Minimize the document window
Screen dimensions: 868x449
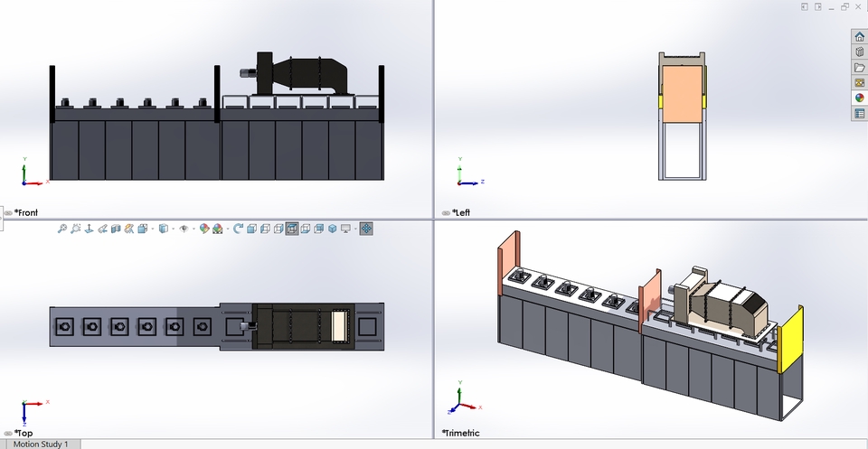pyautogui.click(x=832, y=8)
